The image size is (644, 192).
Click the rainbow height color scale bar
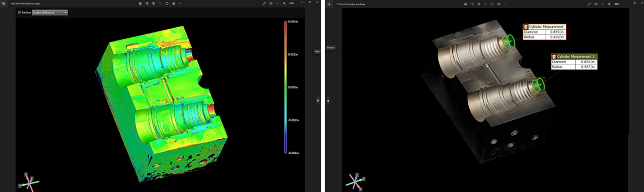pos(285,88)
